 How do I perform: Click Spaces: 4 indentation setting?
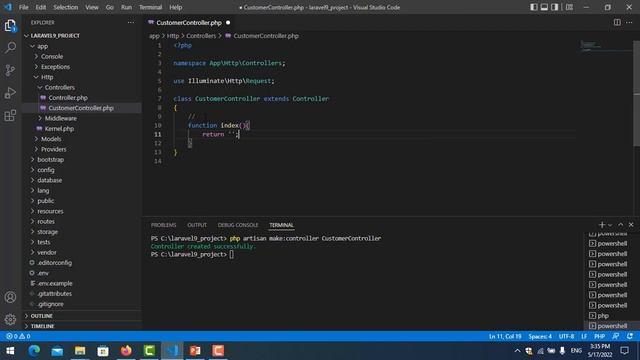coord(540,336)
